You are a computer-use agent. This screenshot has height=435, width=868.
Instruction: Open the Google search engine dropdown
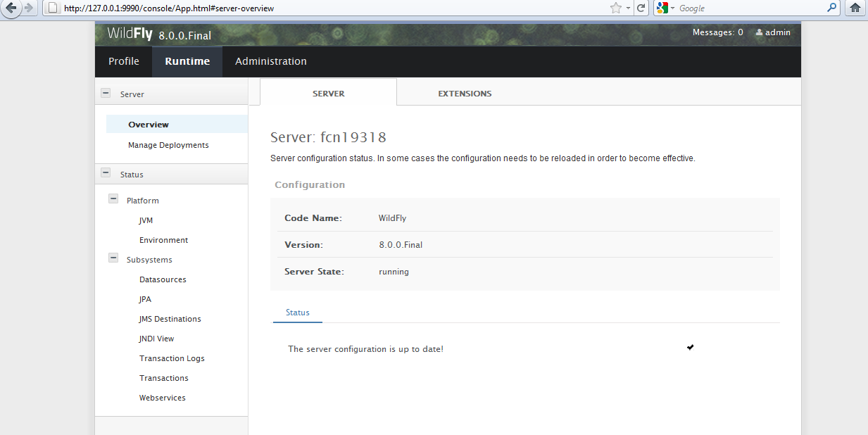coord(665,8)
